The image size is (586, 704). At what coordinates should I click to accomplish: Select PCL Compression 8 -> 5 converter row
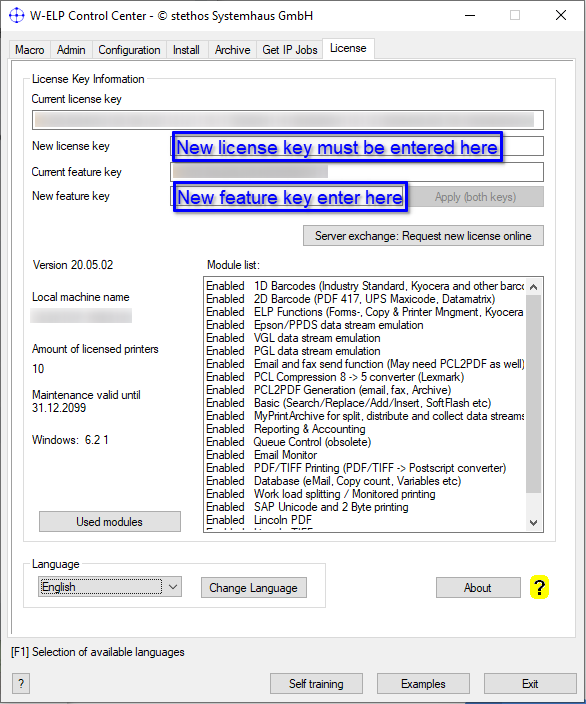click(x=365, y=377)
